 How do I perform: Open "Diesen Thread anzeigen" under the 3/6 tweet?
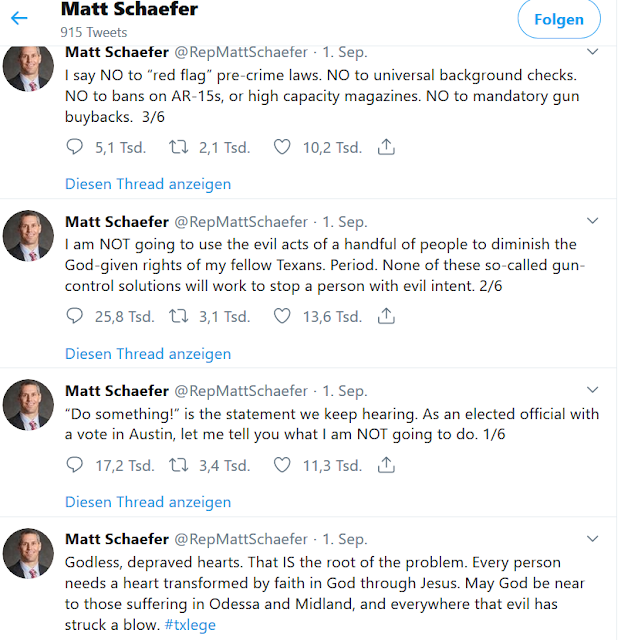coord(148,184)
